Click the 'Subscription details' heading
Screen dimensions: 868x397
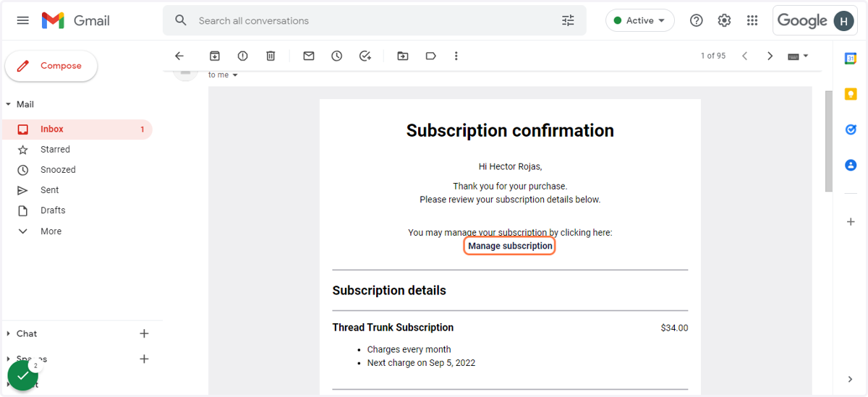tap(389, 291)
